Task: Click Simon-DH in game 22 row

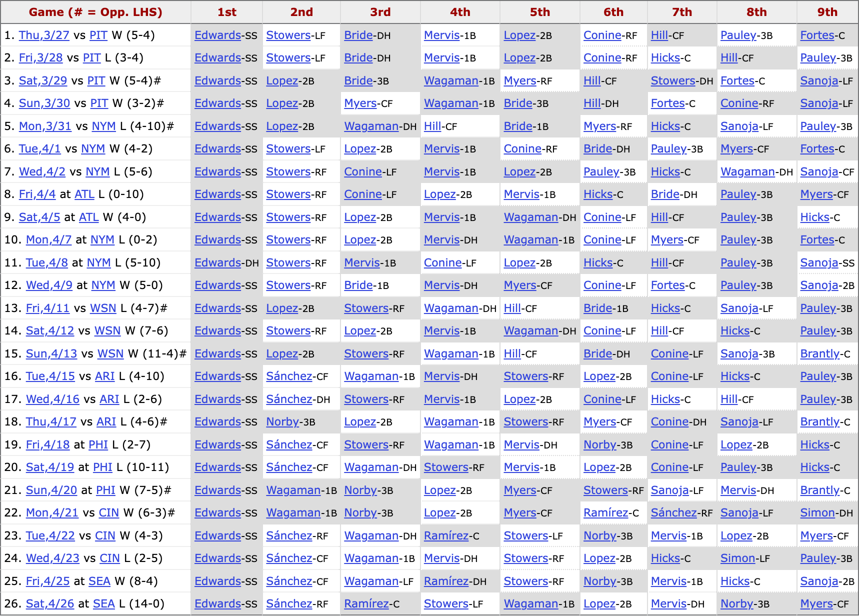Action: click(826, 513)
